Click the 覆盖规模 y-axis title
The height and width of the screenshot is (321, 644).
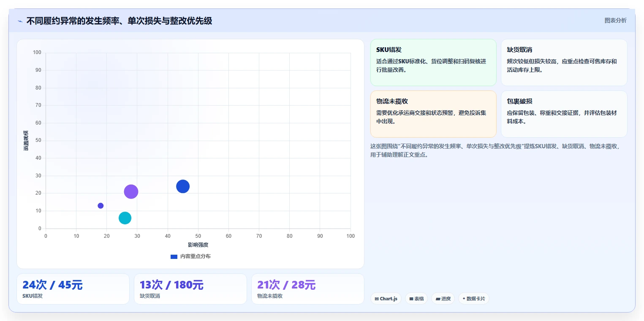pos(26,141)
